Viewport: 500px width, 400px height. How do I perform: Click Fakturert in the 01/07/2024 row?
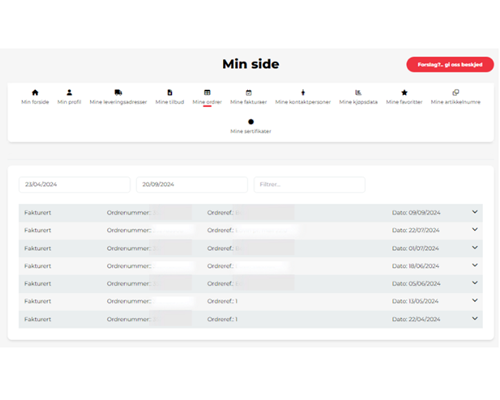click(38, 248)
